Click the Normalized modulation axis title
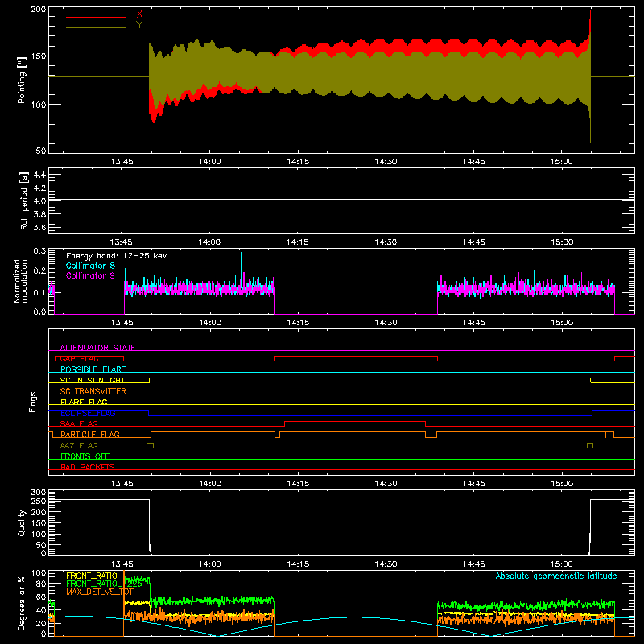Viewport: 644px width, 644px height. pos(21,281)
